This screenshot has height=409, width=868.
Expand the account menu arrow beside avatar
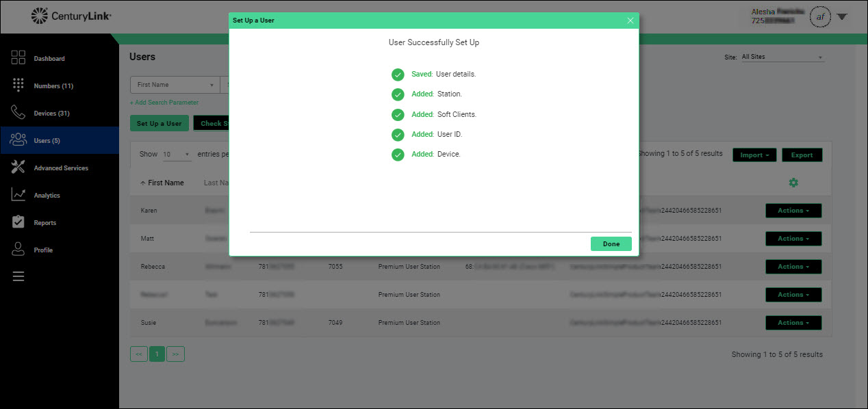[x=842, y=17]
